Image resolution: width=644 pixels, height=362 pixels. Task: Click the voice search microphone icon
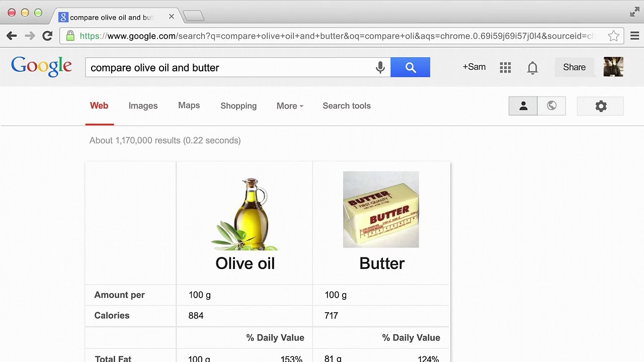coord(380,67)
